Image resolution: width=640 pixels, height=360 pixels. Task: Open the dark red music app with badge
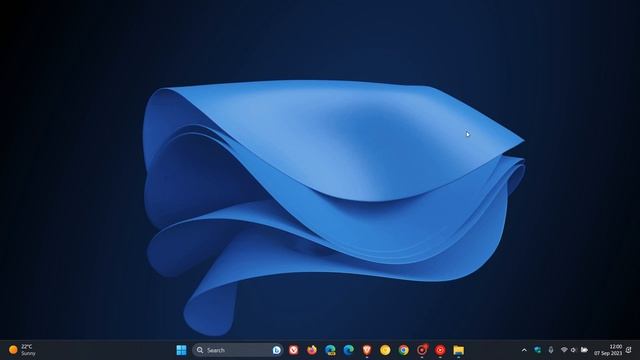coord(422,350)
